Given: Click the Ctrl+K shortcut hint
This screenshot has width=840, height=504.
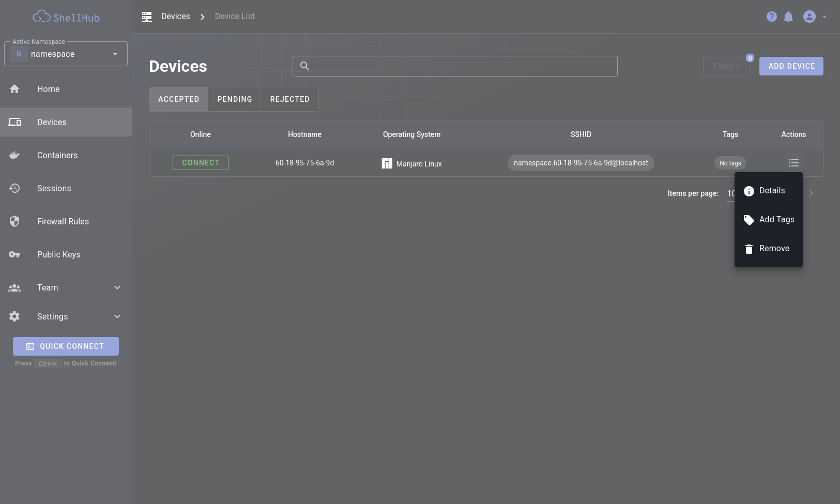Looking at the screenshot, I should tap(48, 363).
